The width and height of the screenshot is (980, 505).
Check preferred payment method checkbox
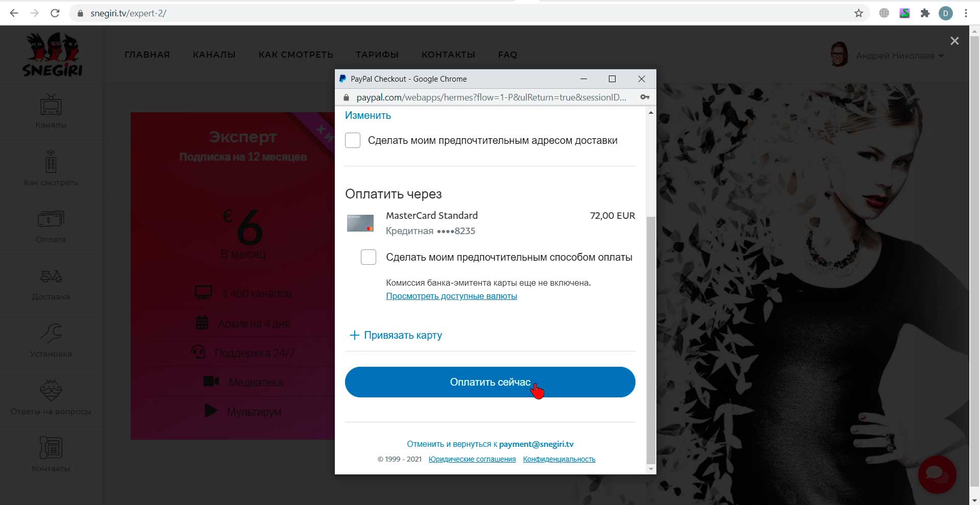(369, 257)
